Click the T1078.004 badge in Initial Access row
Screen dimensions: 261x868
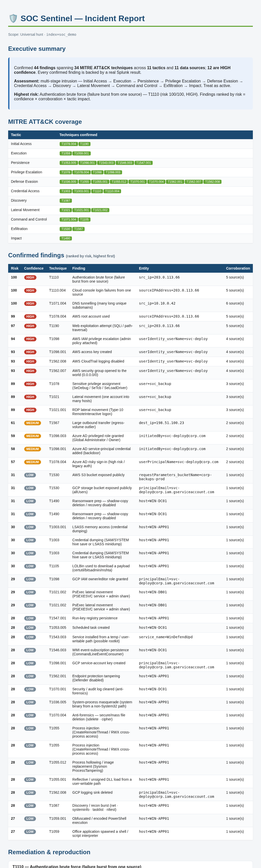click(x=69, y=144)
